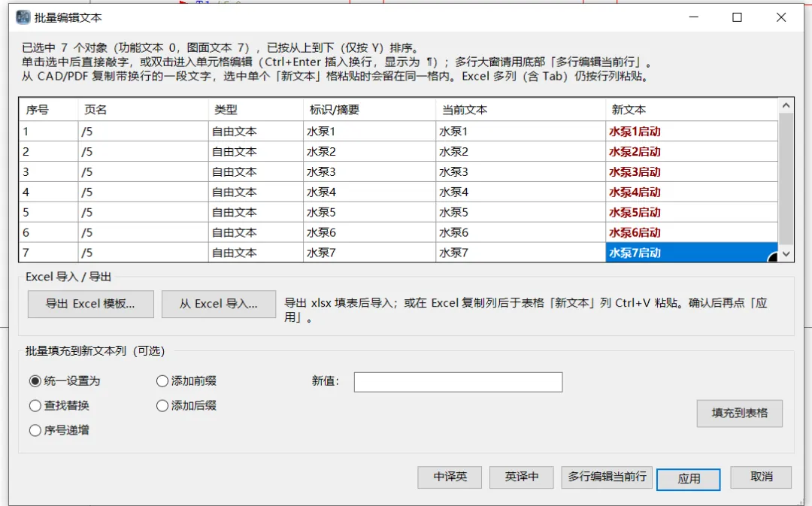Viewport: 812px width, 506px height.
Task: Select the 添加后缀 radio option
Action: (x=186, y=405)
